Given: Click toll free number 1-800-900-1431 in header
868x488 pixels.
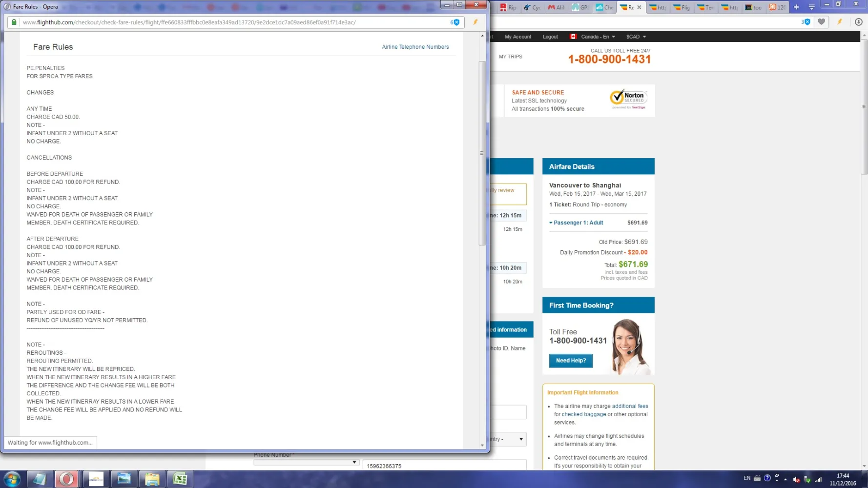Looking at the screenshot, I should [x=609, y=60].
